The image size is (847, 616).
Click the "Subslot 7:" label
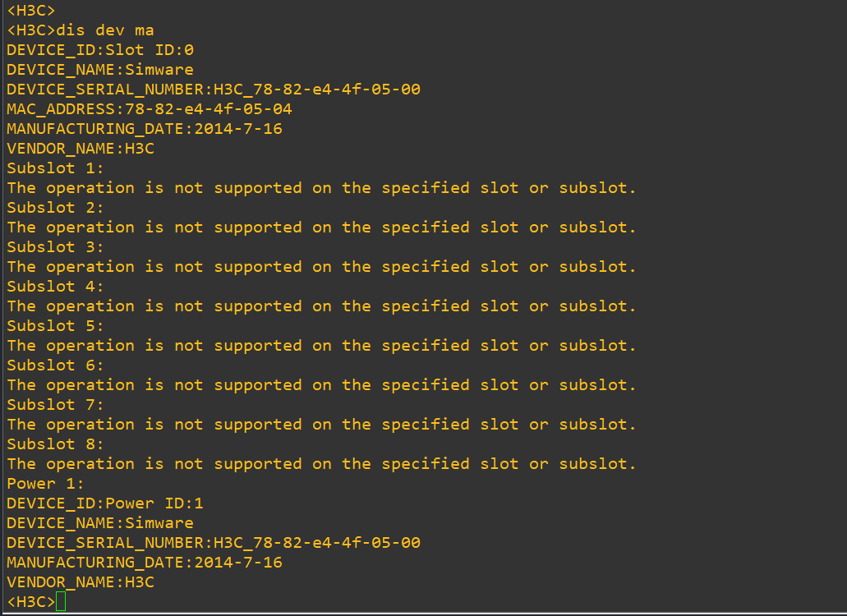click(x=56, y=405)
